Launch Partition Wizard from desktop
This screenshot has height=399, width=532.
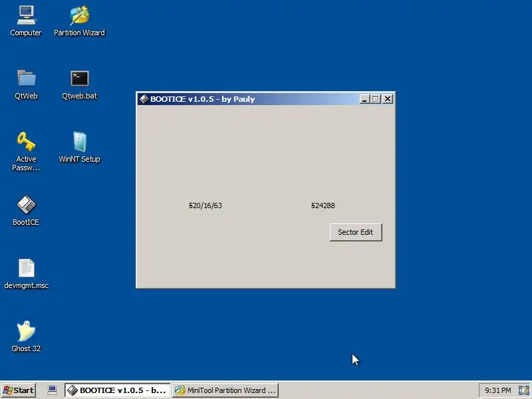click(79, 21)
